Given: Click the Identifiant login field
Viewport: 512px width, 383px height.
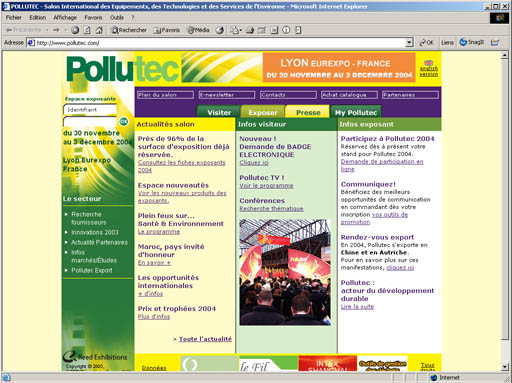Looking at the screenshot, I should pyautogui.click(x=90, y=109).
